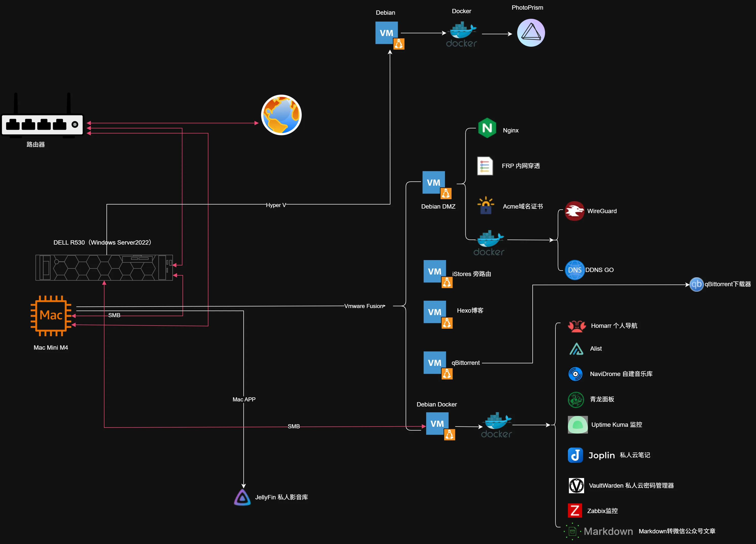This screenshot has height=544, width=756.
Task: Select the 'NaviDrome 自建音乐库' label
Action: tap(621, 374)
